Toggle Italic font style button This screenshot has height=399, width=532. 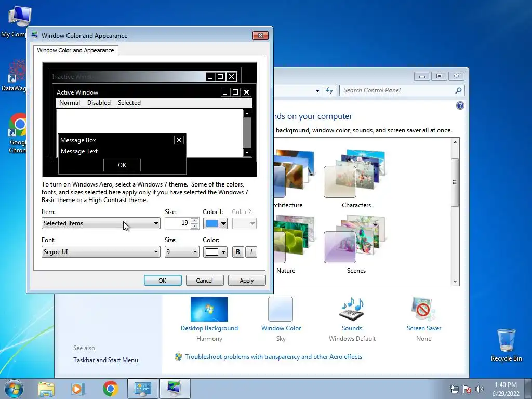click(x=251, y=252)
